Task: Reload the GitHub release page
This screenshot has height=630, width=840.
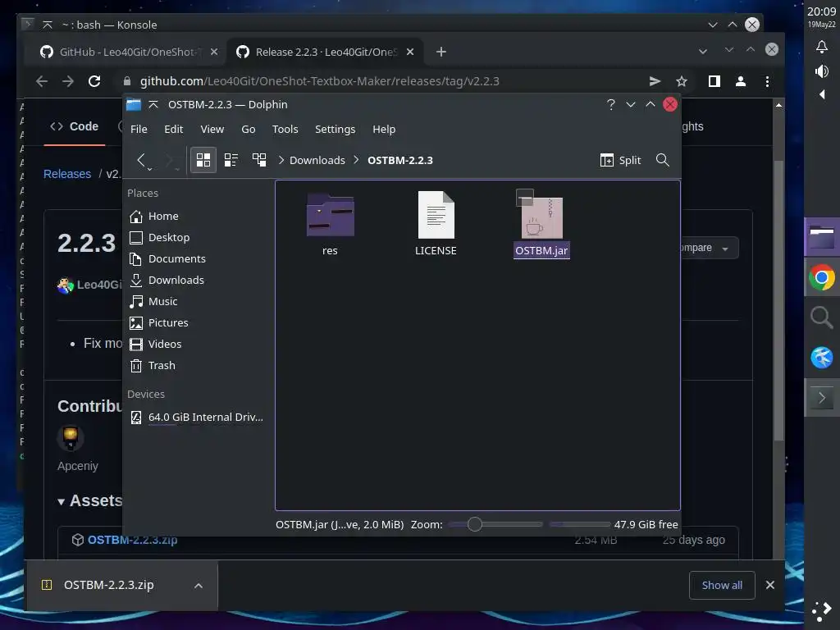Action: [x=94, y=81]
